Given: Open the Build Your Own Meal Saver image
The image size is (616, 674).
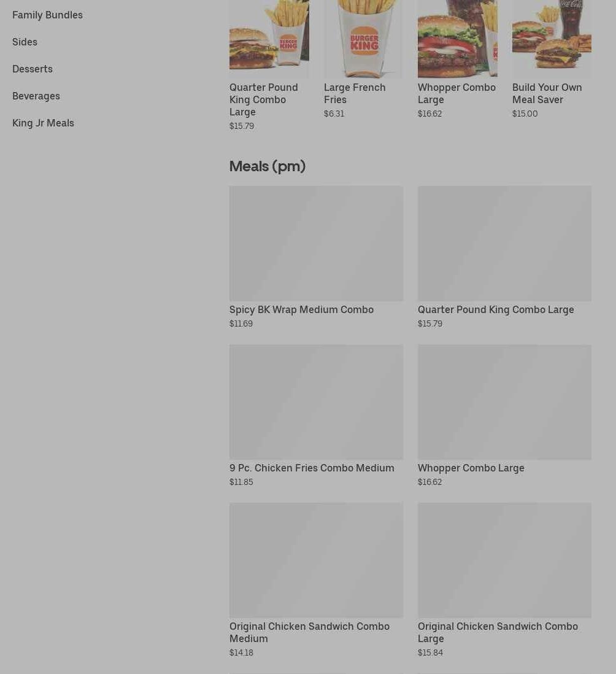Looking at the screenshot, I should click(552, 39).
